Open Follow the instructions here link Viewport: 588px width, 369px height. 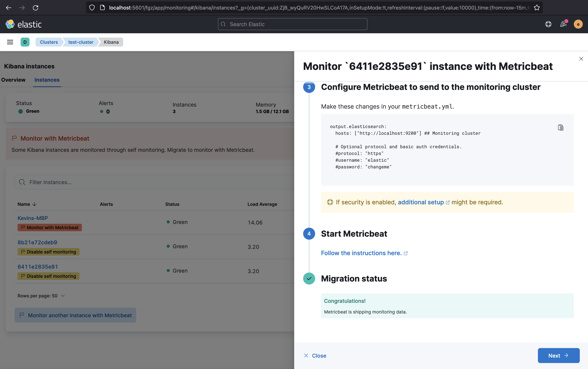coord(361,253)
